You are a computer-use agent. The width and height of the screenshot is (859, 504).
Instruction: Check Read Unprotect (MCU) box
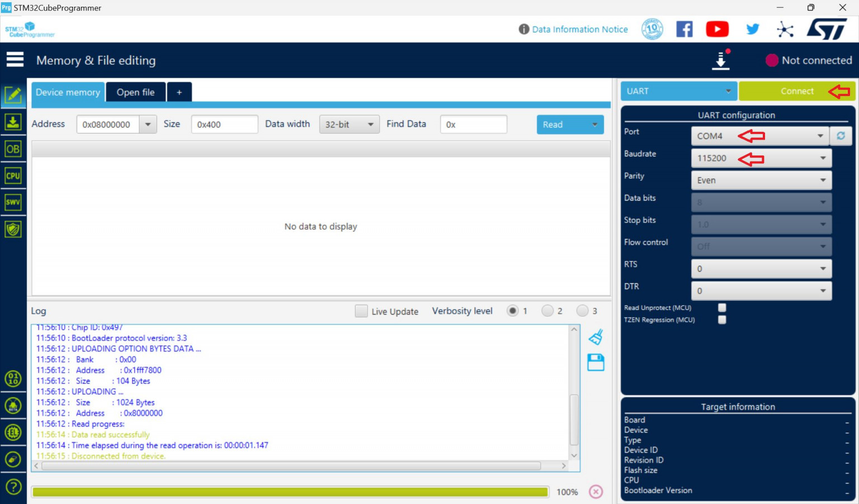tap(722, 308)
